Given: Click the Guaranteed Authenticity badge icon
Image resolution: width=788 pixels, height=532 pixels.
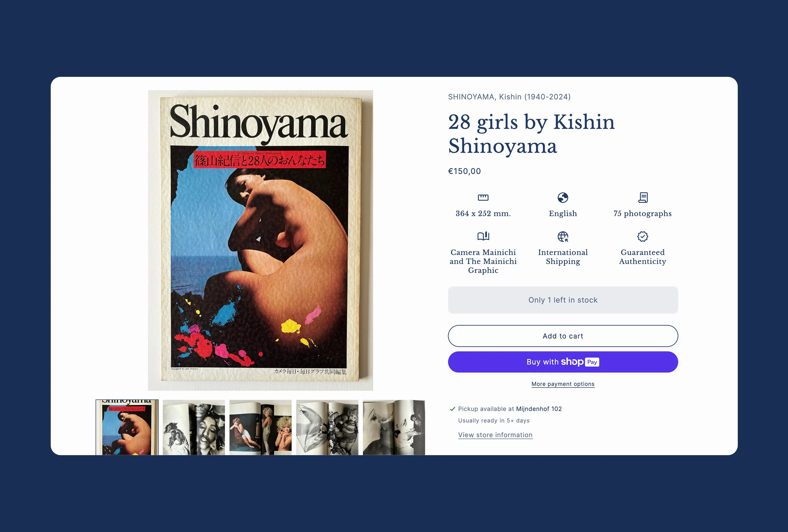Looking at the screenshot, I should (x=642, y=236).
